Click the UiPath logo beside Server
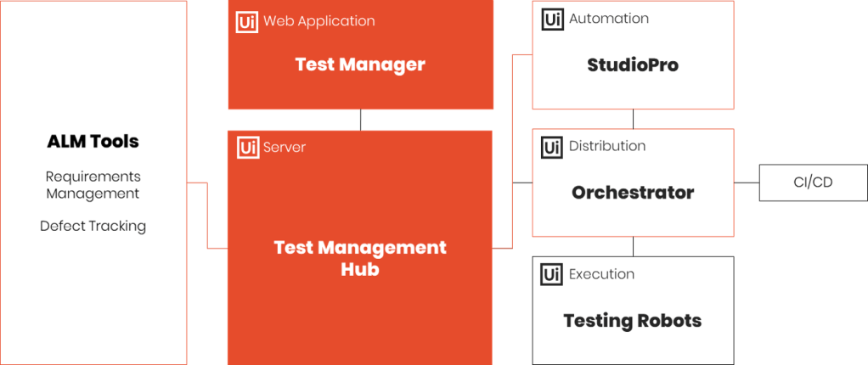 (247, 148)
